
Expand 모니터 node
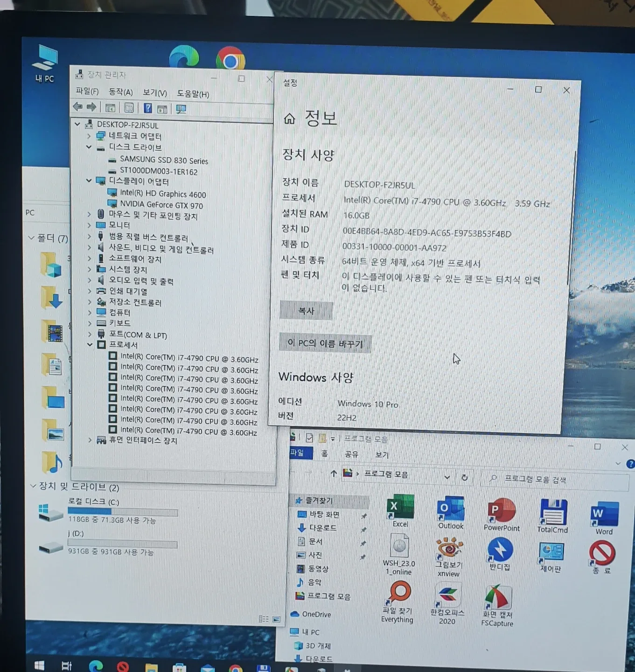pos(89,225)
